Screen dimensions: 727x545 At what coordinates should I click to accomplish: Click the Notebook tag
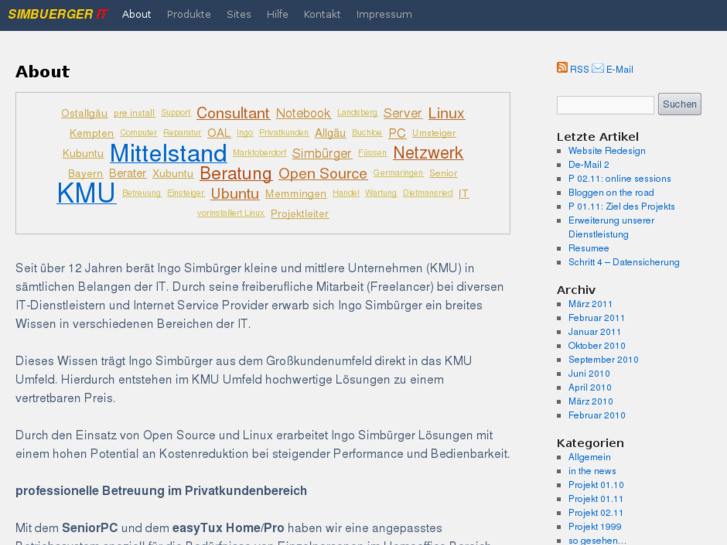point(303,113)
